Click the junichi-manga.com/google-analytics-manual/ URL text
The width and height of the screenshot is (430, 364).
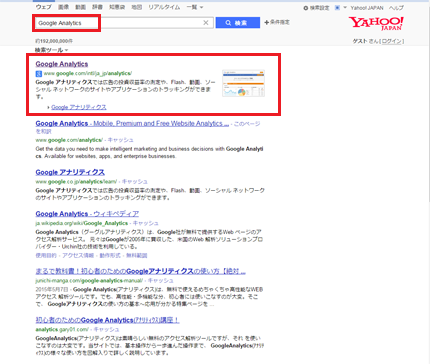(89, 281)
